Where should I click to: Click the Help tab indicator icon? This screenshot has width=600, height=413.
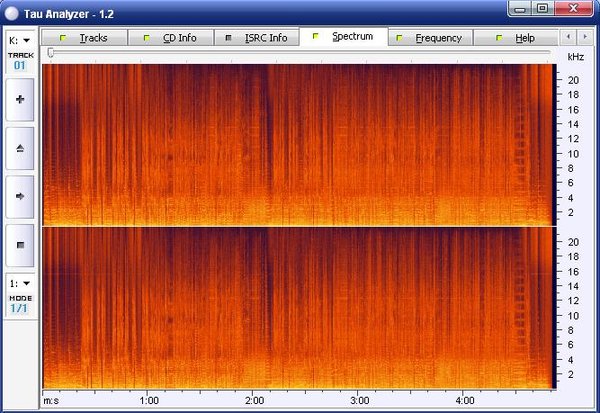[499, 38]
